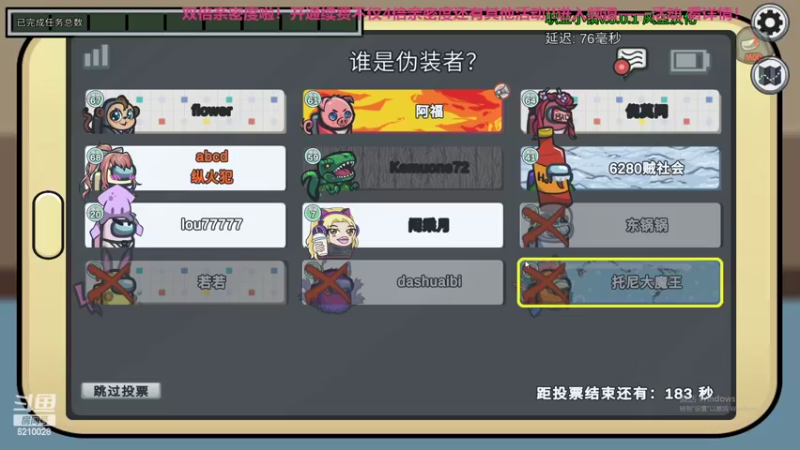Click the squid-hat avatar of lou77777
The image size is (800, 450).
point(116,219)
